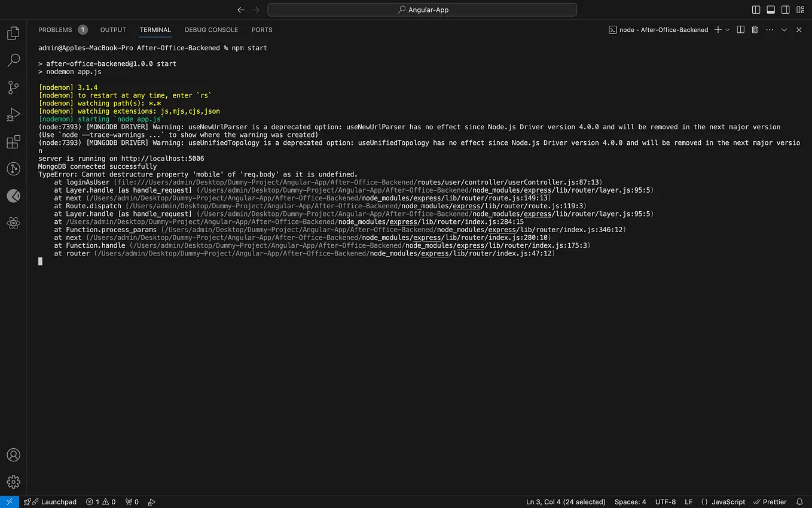812x508 pixels.
Task: Open the Remote Explorer view
Action: point(13,169)
